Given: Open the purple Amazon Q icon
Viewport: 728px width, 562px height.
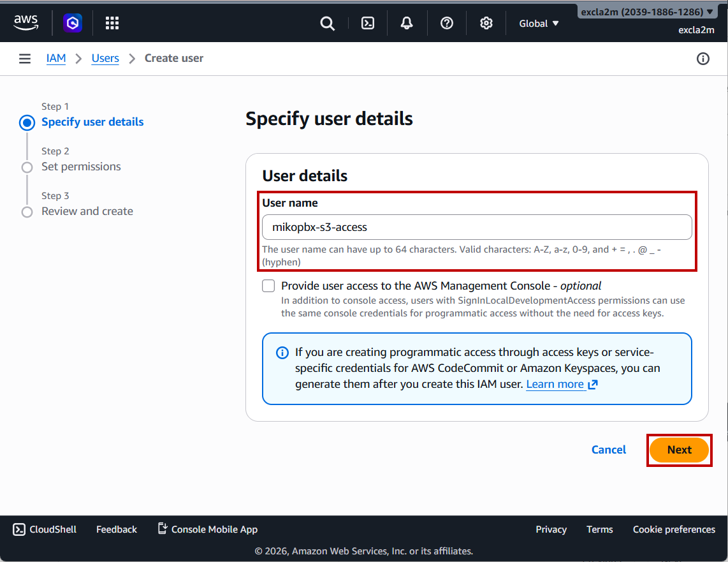Looking at the screenshot, I should (x=73, y=24).
